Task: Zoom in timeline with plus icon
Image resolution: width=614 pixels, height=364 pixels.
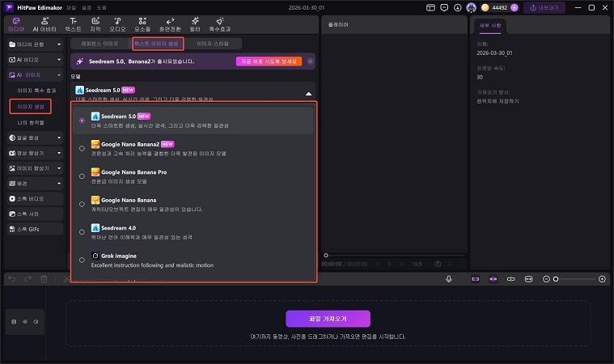Action: (602, 279)
